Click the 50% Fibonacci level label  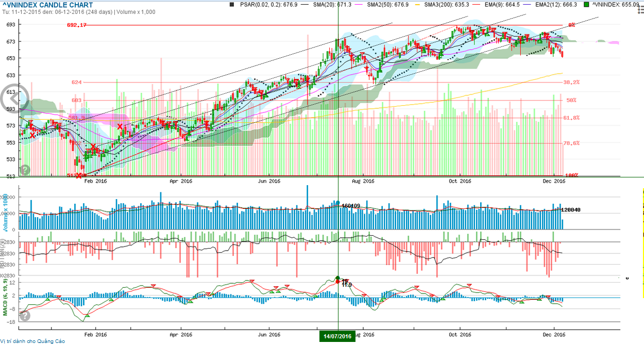tap(571, 100)
